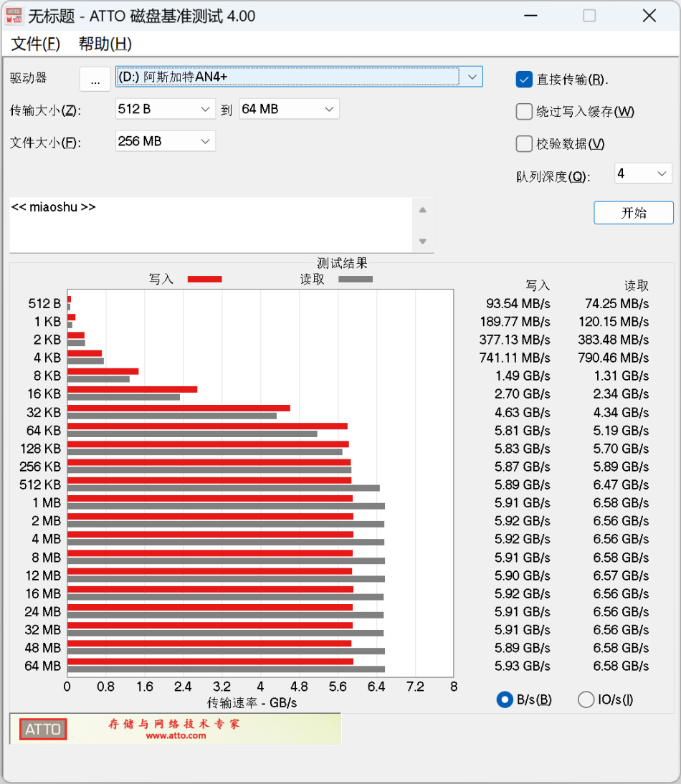
Task: Open the 文件(F) menu
Action: [x=36, y=44]
